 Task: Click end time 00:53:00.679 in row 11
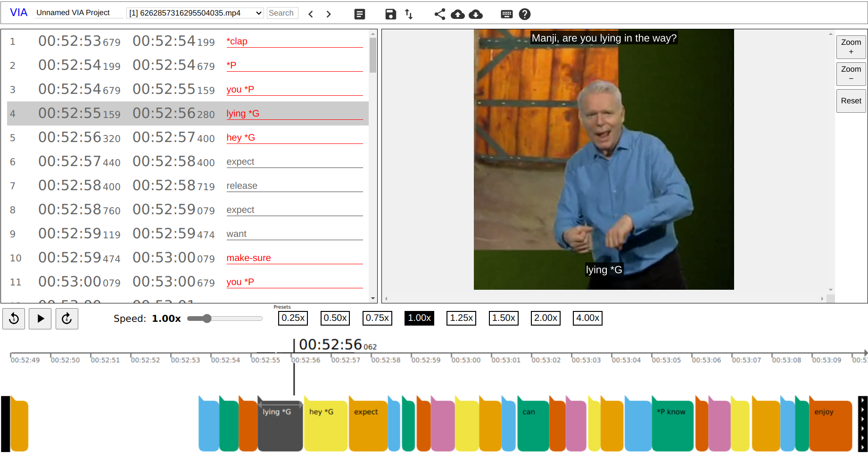point(174,282)
